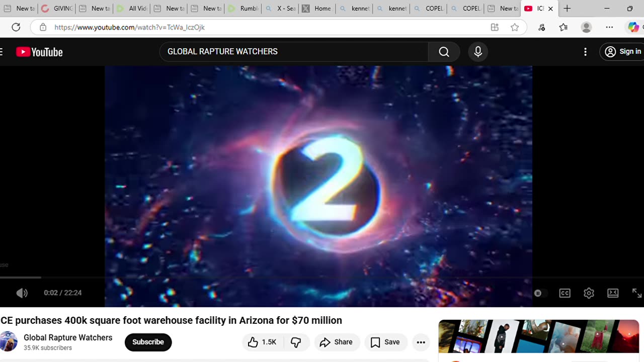This screenshot has width=644, height=362.
Task: Click the GLOBAL RAPTURE WATCHERS search field
Action: click(x=294, y=52)
